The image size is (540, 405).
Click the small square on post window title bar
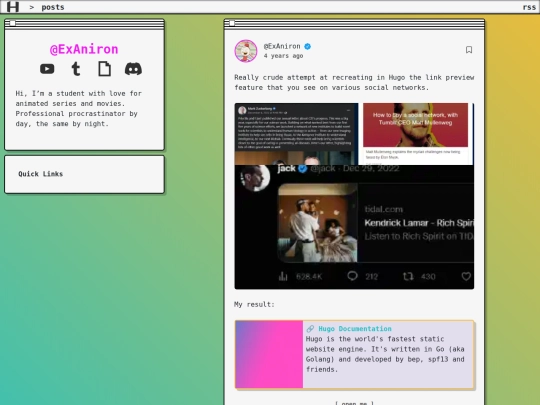pyautogui.click(x=232, y=23)
